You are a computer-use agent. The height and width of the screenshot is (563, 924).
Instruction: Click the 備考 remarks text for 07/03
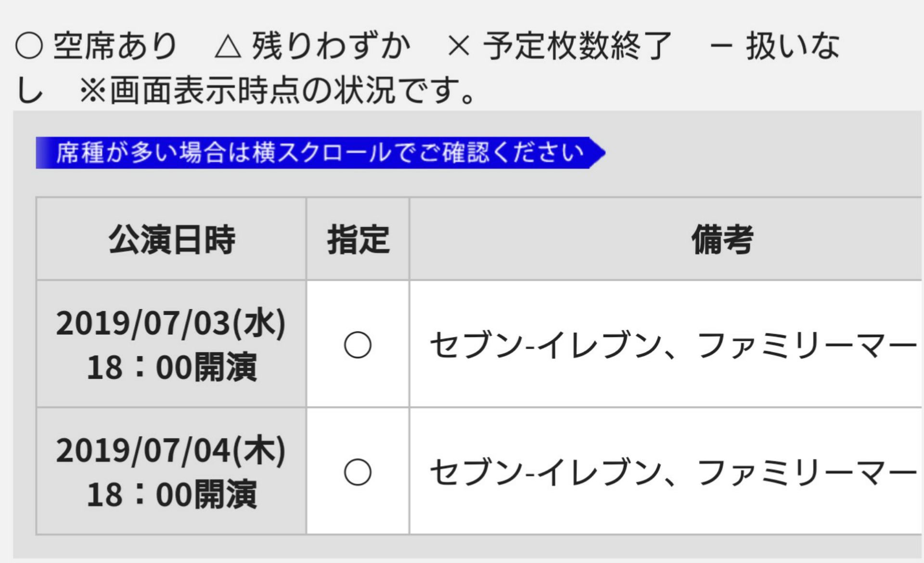(673, 345)
